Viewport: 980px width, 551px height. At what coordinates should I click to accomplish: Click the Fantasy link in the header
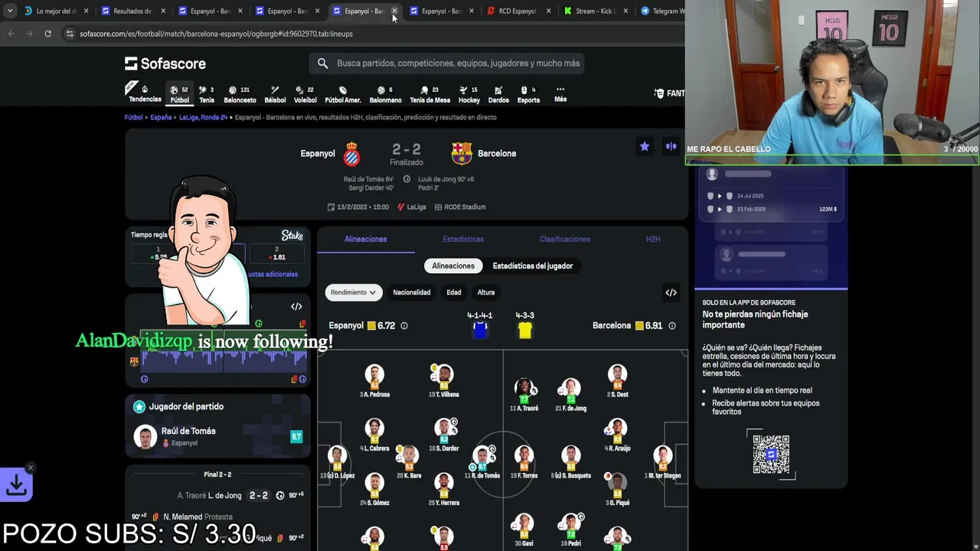pyautogui.click(x=670, y=93)
